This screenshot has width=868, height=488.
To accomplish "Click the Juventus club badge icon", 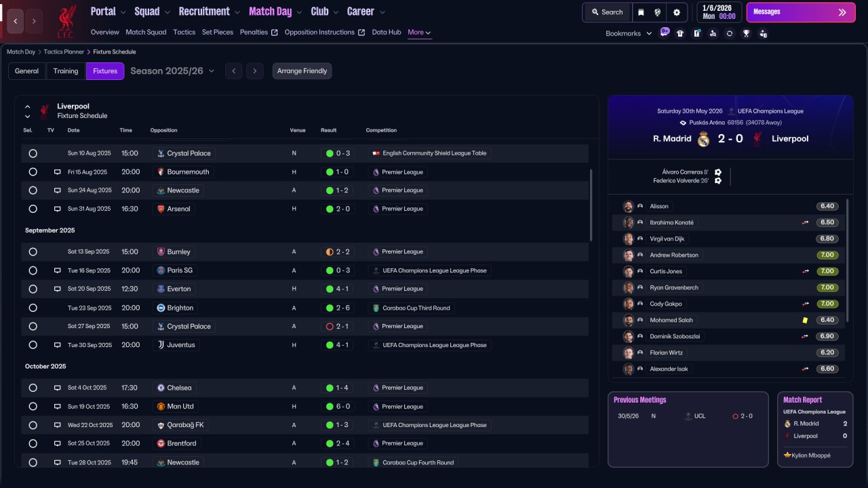I will (161, 345).
